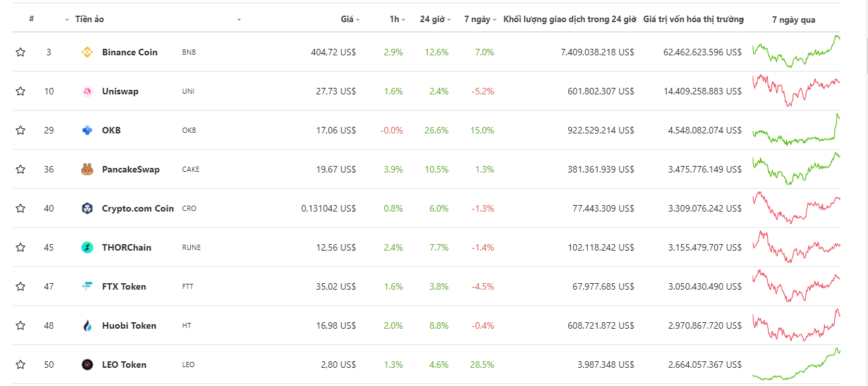Click the 26.6% 24-hour change value
This screenshot has width=868, height=386.
437,130
